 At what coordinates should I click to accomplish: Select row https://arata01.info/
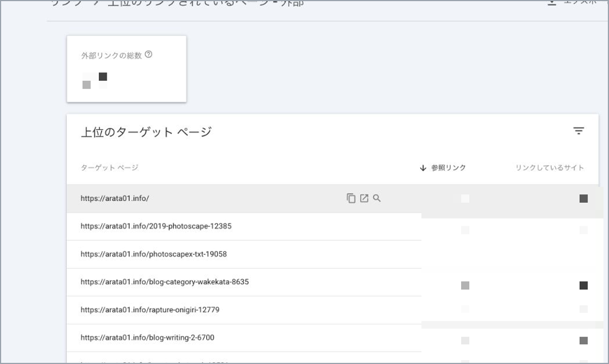(333, 198)
